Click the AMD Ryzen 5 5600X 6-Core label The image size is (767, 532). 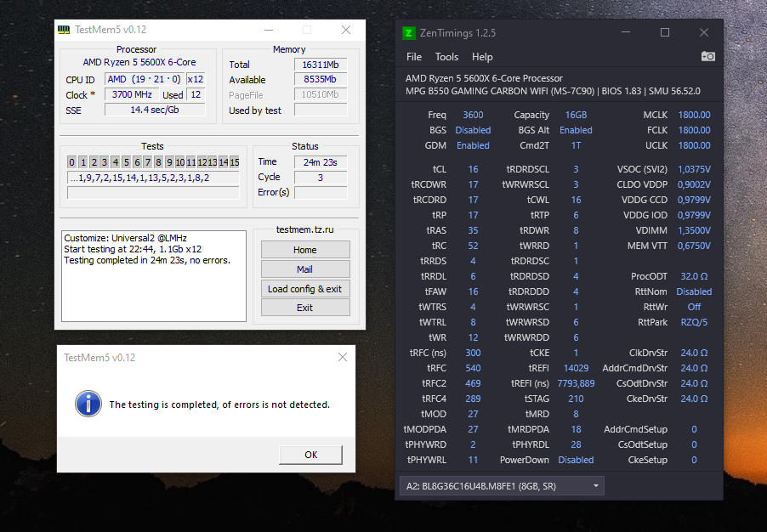(139, 62)
